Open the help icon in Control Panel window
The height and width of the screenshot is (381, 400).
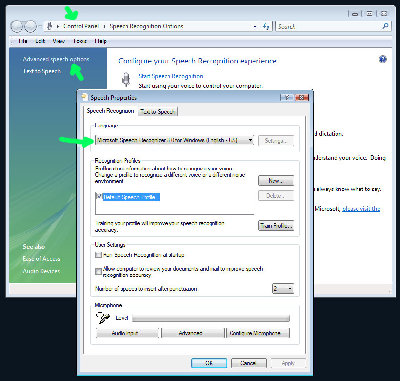click(x=383, y=59)
